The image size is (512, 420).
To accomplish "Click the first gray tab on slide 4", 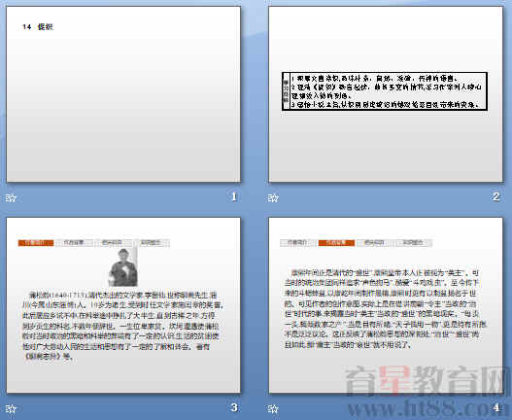I will (297, 243).
